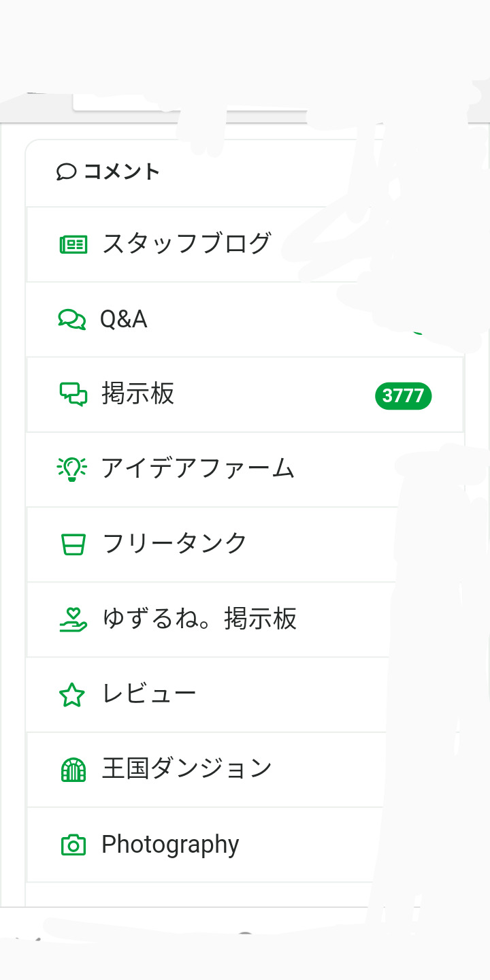This screenshot has width=490, height=980.
Task: Click the speech bubble icon beside コメント
Action: coord(65,171)
